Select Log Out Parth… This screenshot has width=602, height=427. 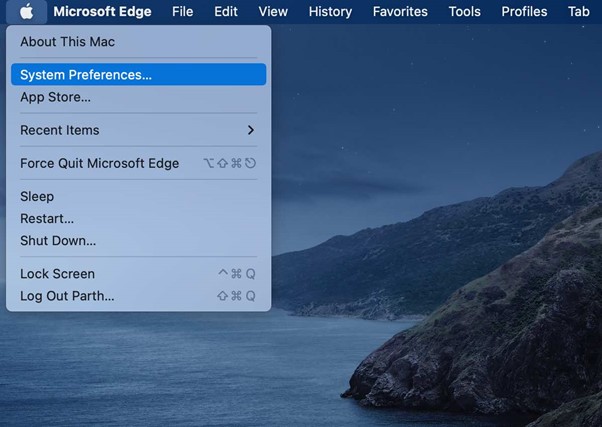click(x=139, y=296)
